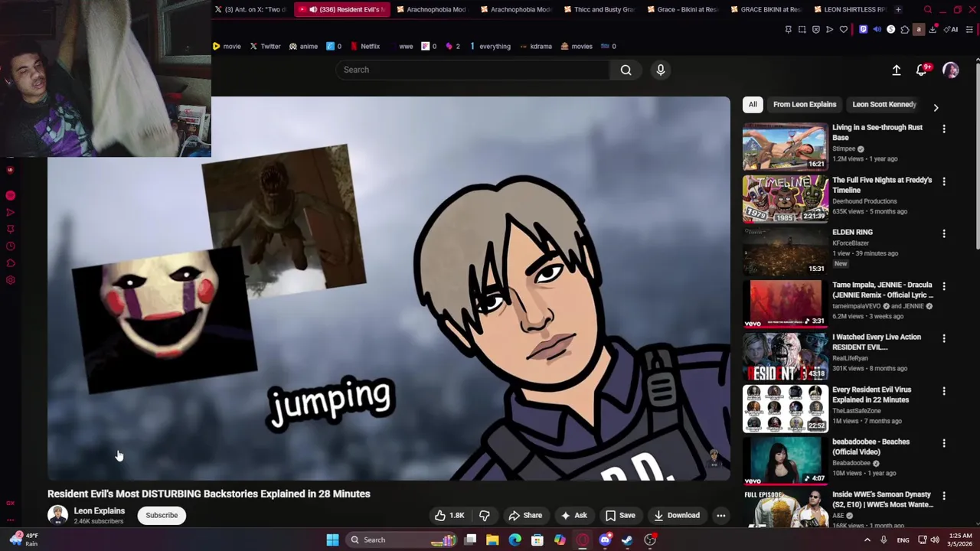Switch to the Ant. on X browser tab

point(250,9)
